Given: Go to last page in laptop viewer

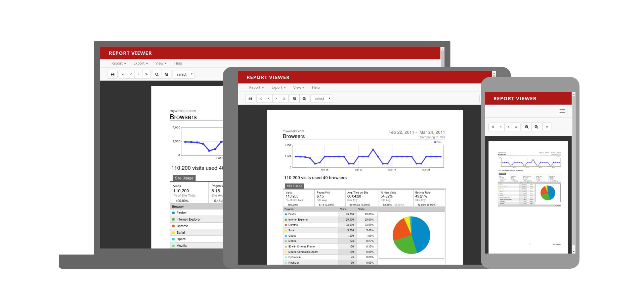Looking at the screenshot, I should (x=146, y=74).
